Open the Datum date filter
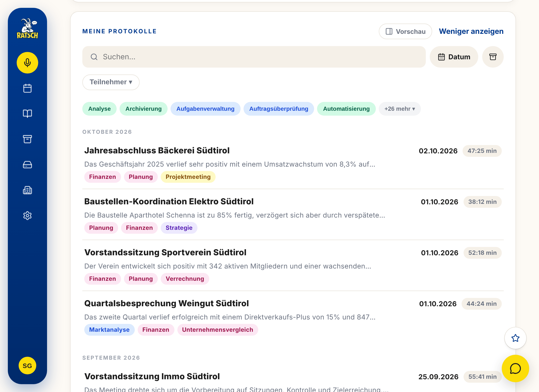Image resolution: width=539 pixels, height=392 pixels. 454,57
